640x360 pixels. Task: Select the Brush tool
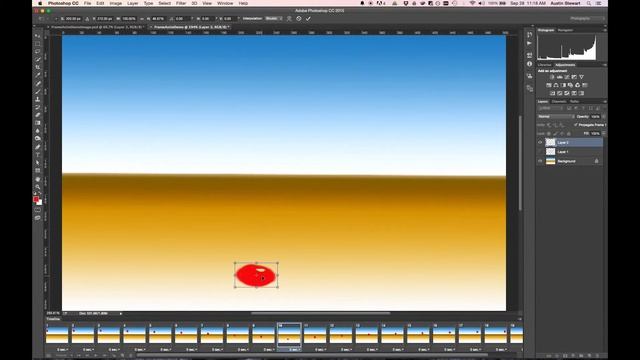point(38,91)
